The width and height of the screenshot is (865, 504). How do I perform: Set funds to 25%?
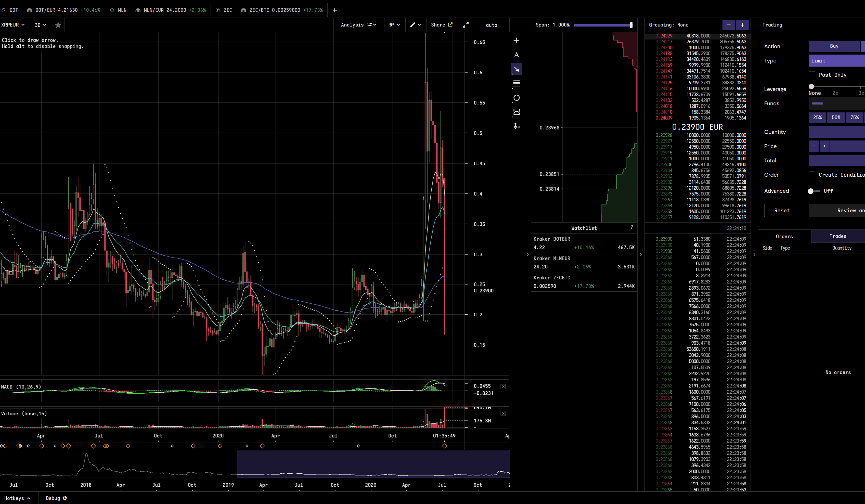tap(817, 118)
